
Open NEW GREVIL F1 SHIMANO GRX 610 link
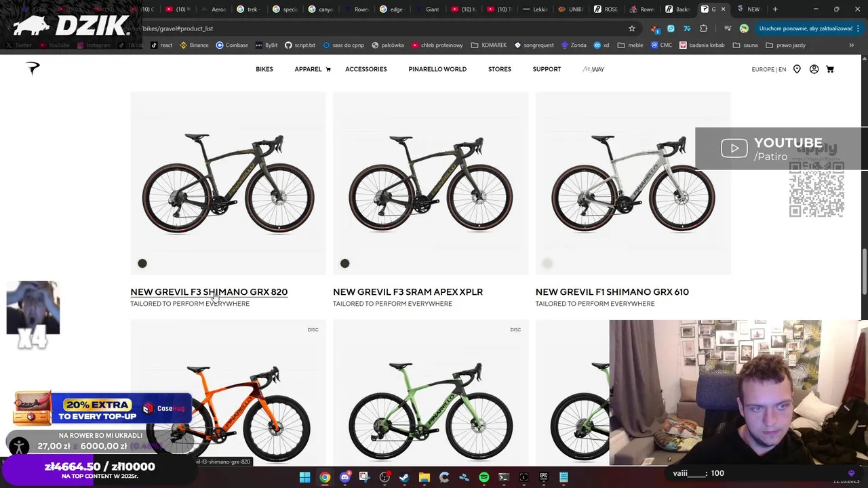click(x=612, y=292)
